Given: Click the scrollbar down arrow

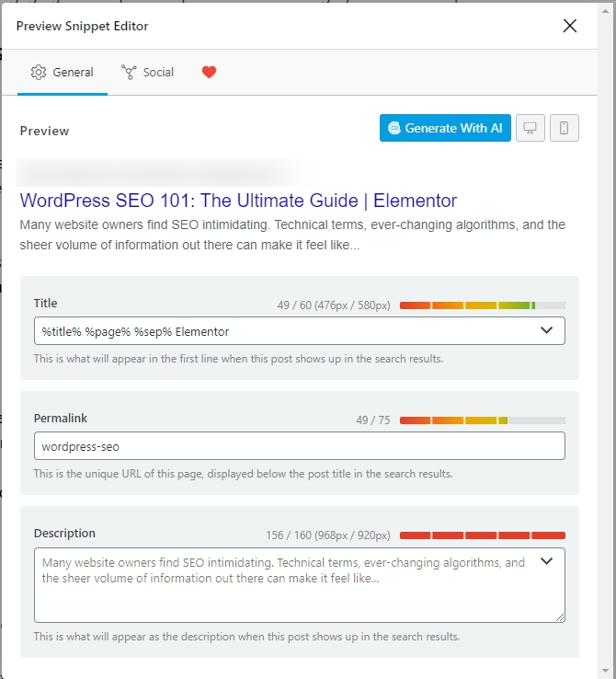Looking at the screenshot, I should point(606,672).
